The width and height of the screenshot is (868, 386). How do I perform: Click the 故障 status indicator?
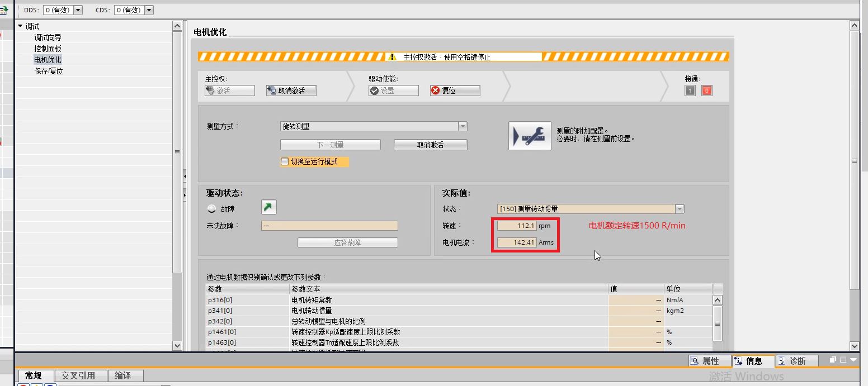point(212,209)
